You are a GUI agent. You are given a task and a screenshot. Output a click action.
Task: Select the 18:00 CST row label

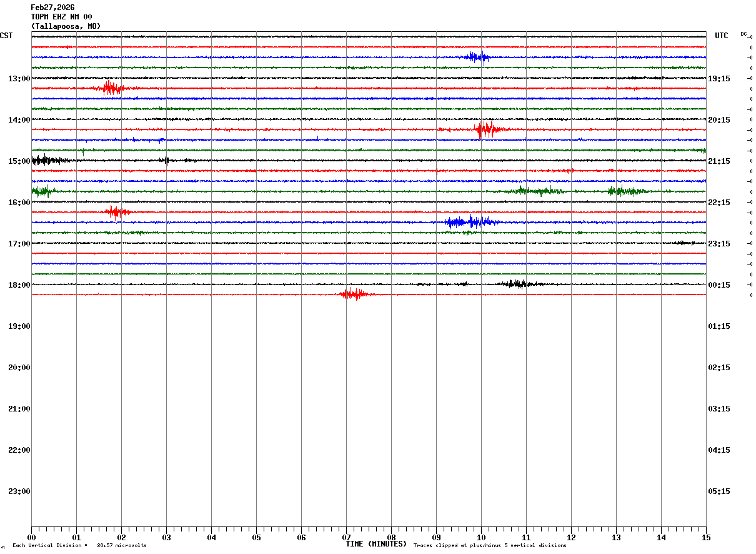(x=19, y=285)
